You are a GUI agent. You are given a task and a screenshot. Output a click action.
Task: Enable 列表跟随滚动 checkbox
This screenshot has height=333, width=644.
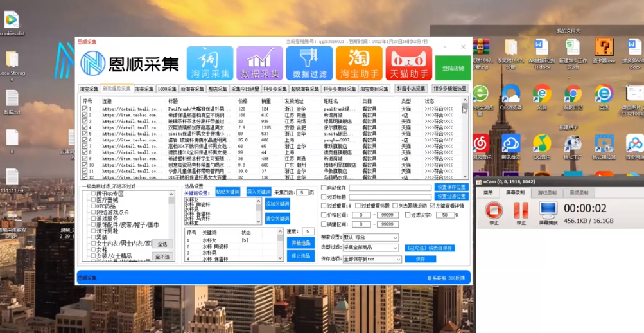point(395,206)
